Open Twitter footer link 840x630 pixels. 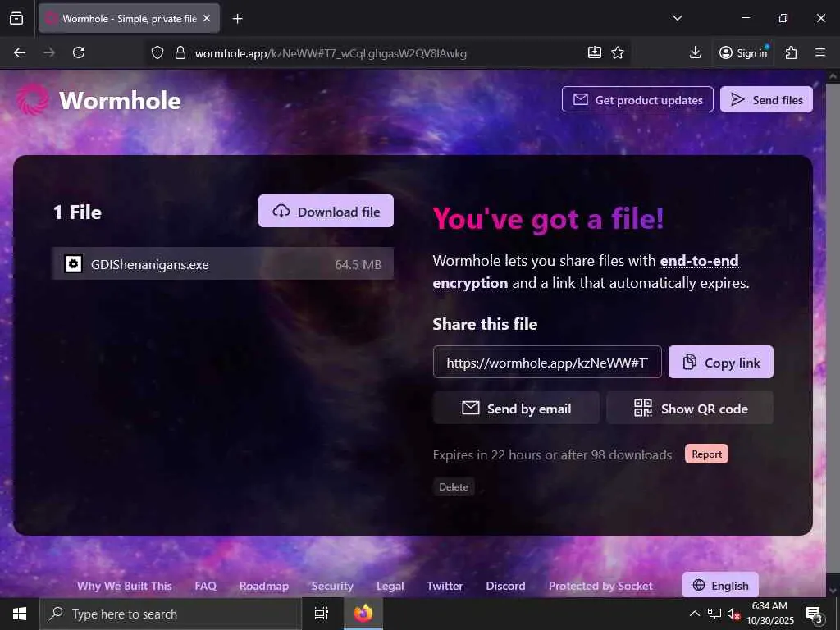445,586
